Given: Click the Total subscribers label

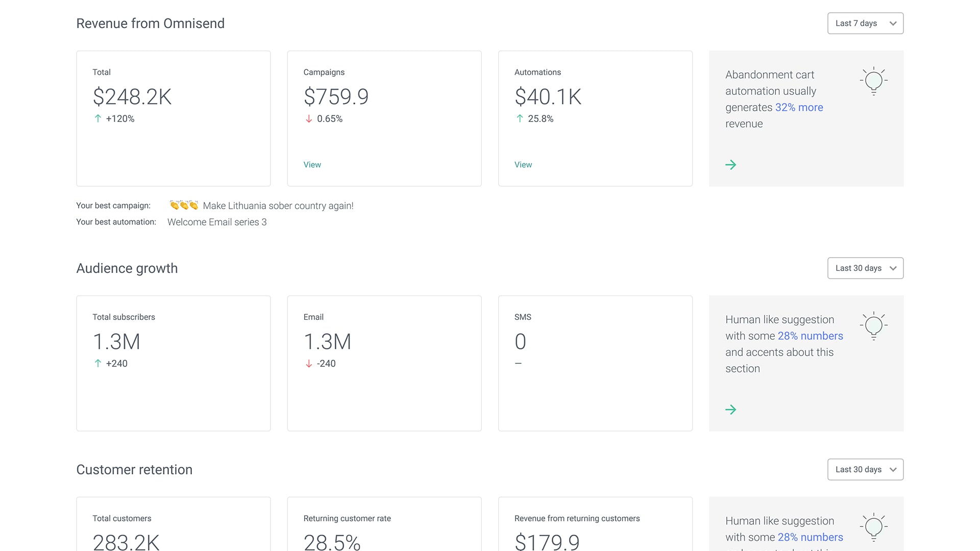Looking at the screenshot, I should [x=124, y=317].
